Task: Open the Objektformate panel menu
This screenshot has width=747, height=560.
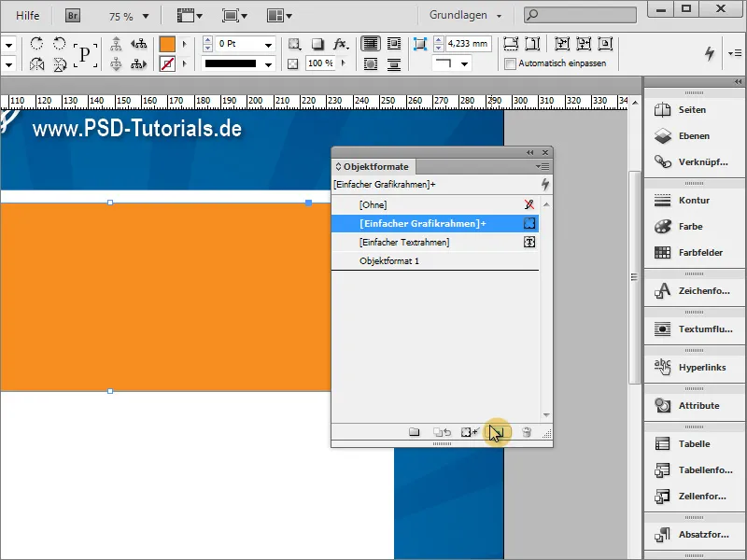Action: (x=543, y=166)
